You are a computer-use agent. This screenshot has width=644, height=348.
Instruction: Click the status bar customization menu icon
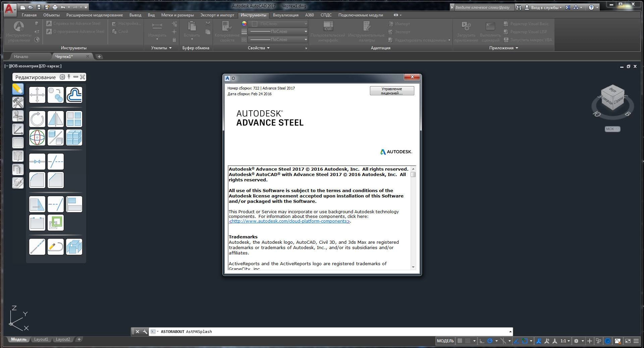pos(636,341)
